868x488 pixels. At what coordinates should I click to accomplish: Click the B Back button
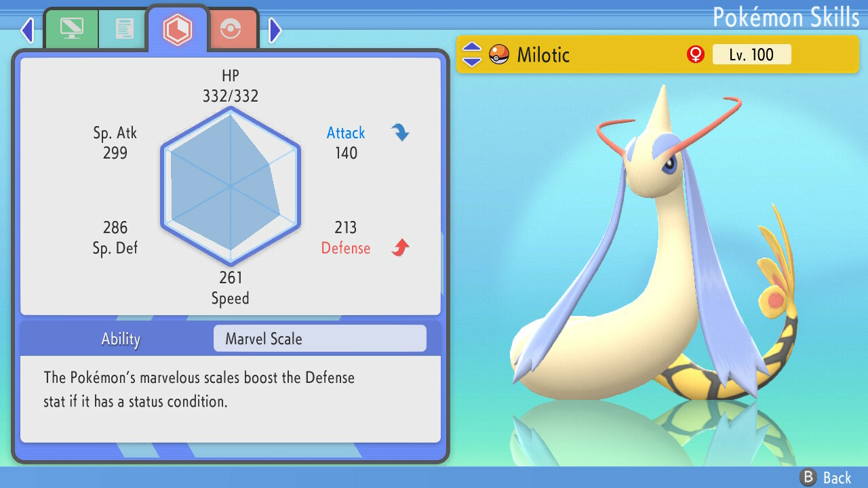pos(825,478)
